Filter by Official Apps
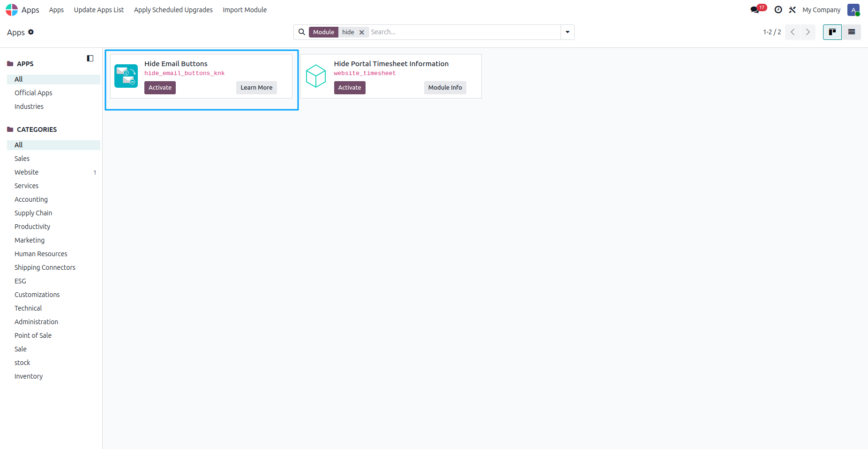 click(x=53, y=93)
